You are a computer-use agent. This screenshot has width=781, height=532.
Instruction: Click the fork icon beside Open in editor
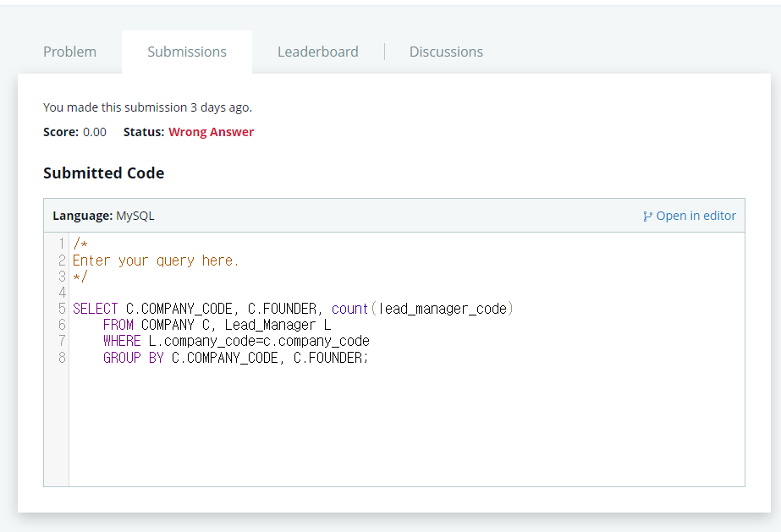click(647, 216)
